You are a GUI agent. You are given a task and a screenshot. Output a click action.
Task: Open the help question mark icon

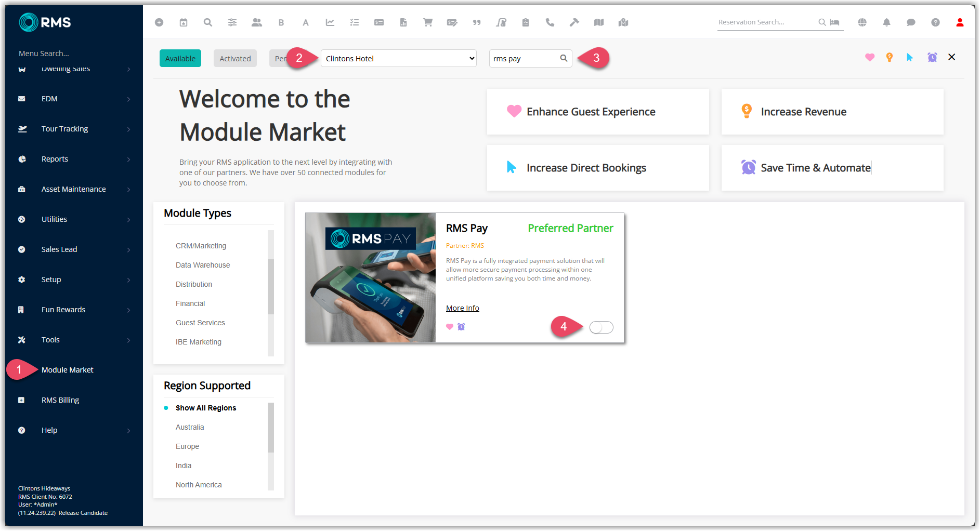pyautogui.click(x=935, y=22)
